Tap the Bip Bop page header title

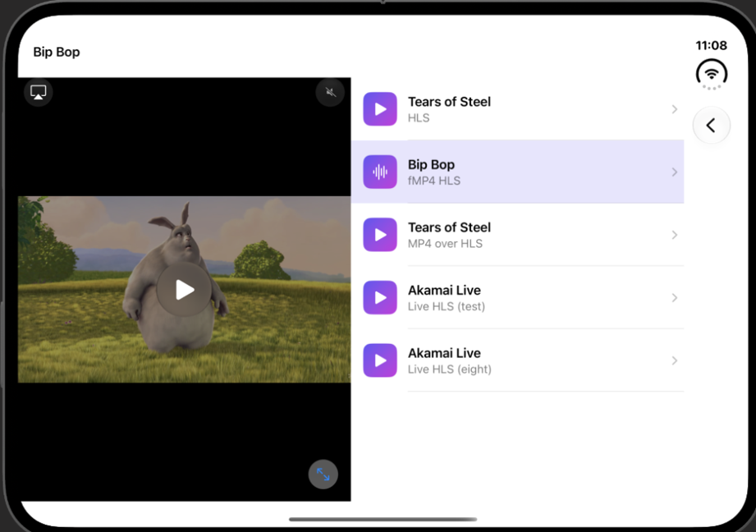57,52
